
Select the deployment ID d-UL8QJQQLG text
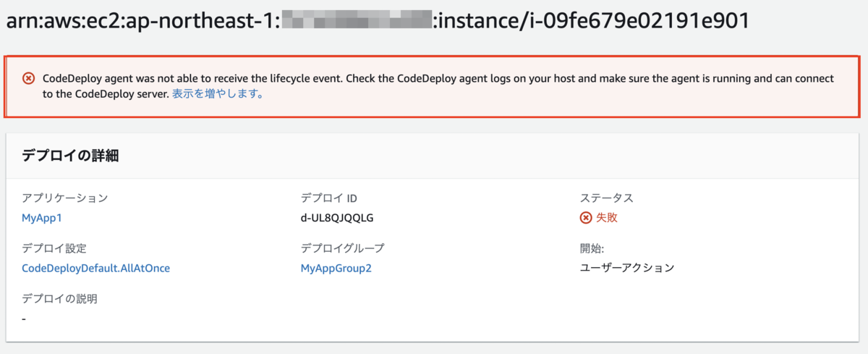[336, 217]
